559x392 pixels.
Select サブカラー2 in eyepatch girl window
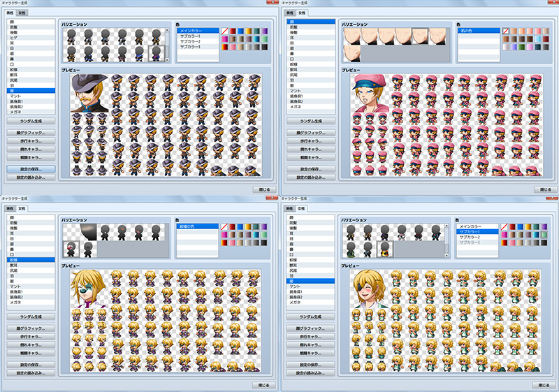coord(477,237)
